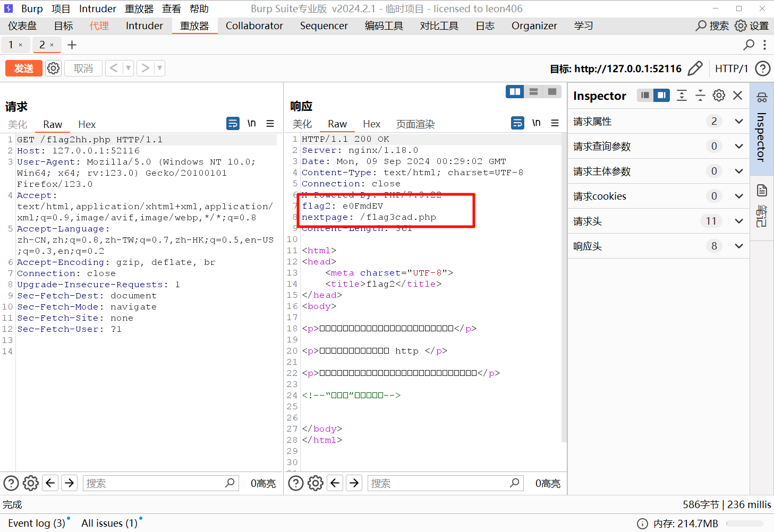Toggle response non-printable characters \n
This screenshot has width=774, height=532.
(x=537, y=123)
